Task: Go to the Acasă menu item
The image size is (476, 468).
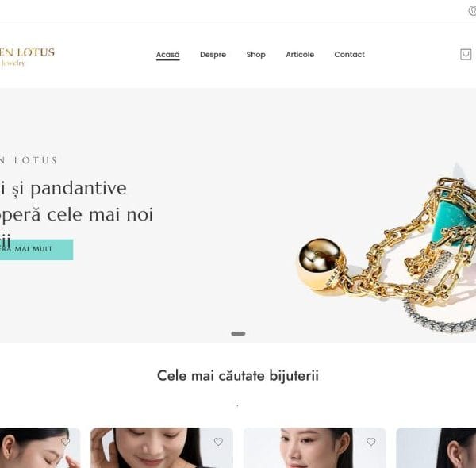Action: pyautogui.click(x=168, y=55)
